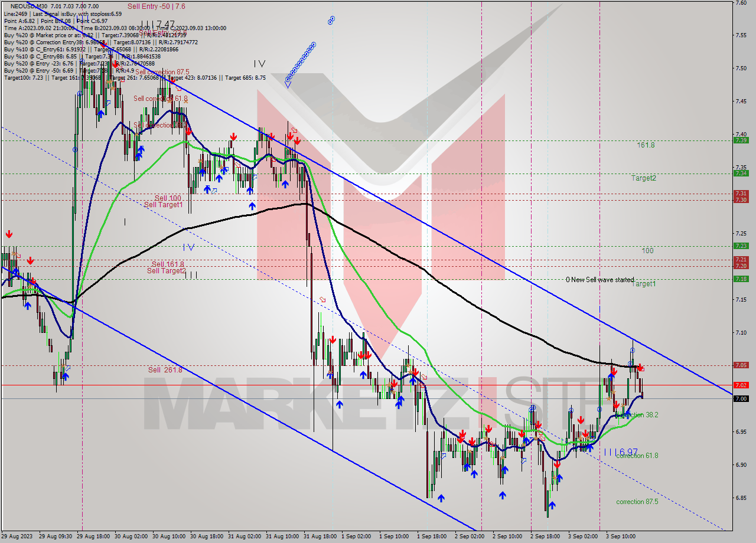Click the black 7.00 current price tag
The width and height of the screenshot is (756, 543).
click(741, 398)
